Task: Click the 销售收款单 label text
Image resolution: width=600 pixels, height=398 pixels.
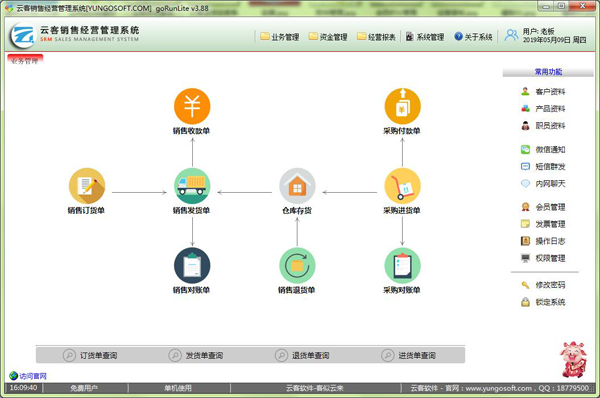Action: pyautogui.click(x=191, y=131)
